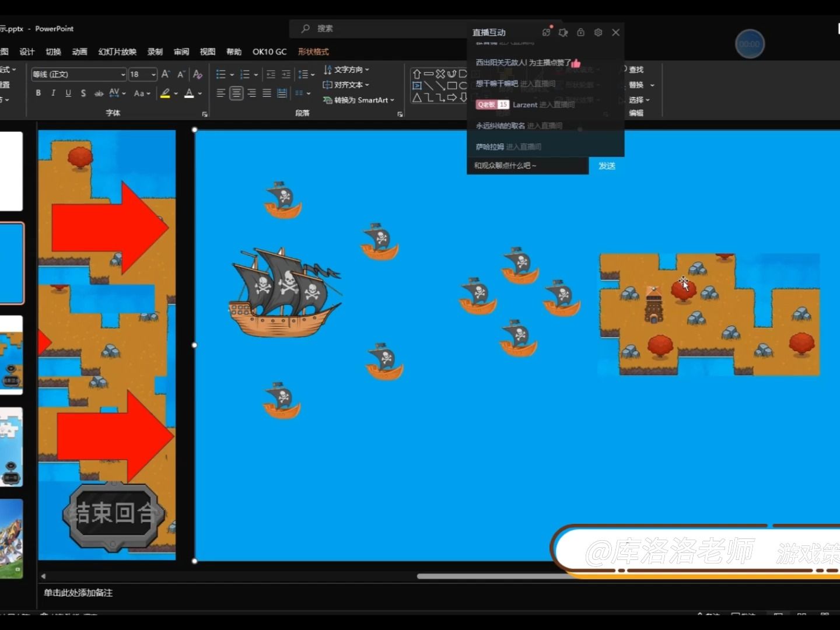This screenshot has width=840, height=630.
Task: Align text right
Action: tap(251, 93)
